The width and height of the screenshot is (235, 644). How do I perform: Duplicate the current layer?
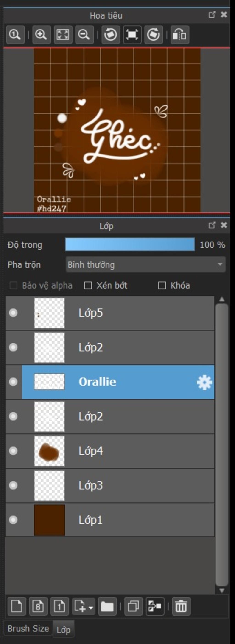pyautogui.click(x=133, y=606)
